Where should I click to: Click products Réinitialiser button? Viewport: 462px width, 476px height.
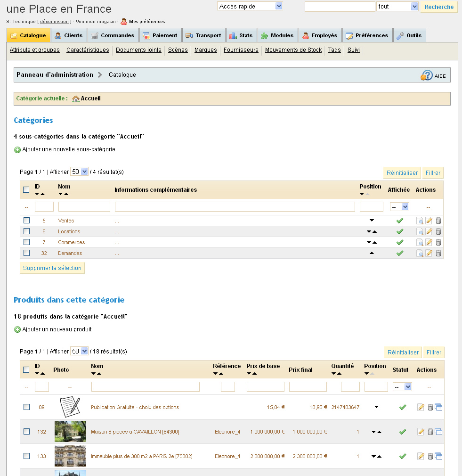[x=403, y=352]
